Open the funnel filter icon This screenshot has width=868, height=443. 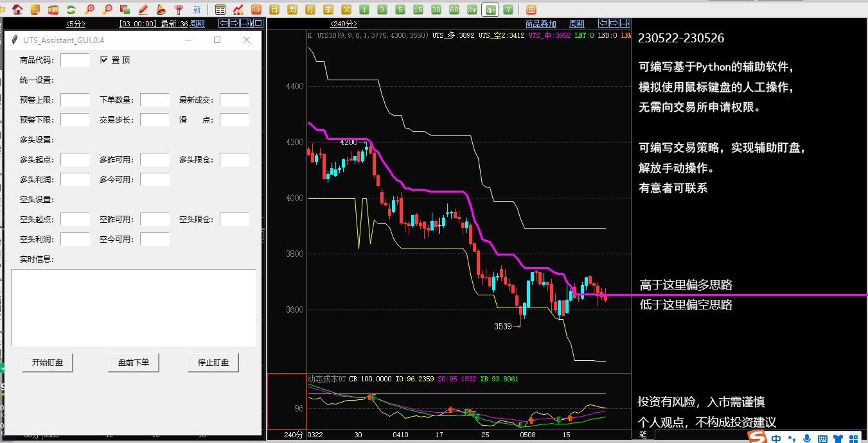179,9
